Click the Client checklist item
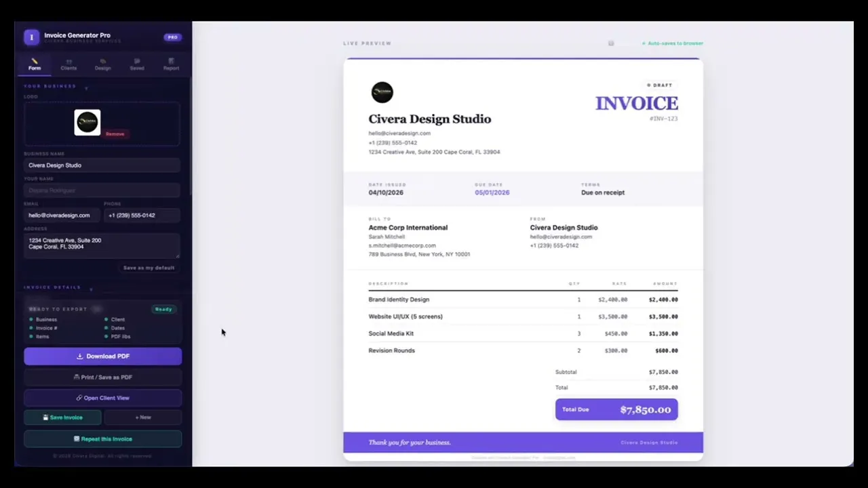 [x=115, y=319]
